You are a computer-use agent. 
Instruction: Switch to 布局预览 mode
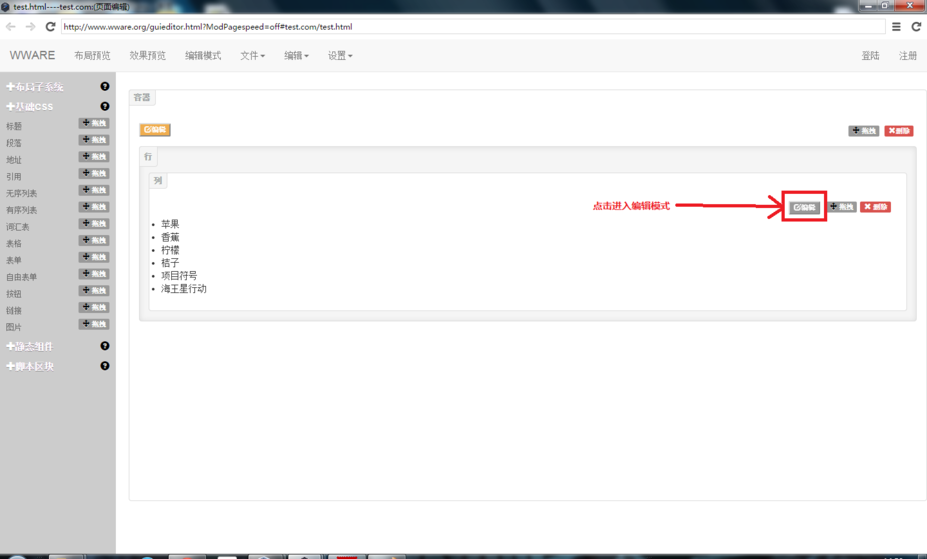coord(92,56)
